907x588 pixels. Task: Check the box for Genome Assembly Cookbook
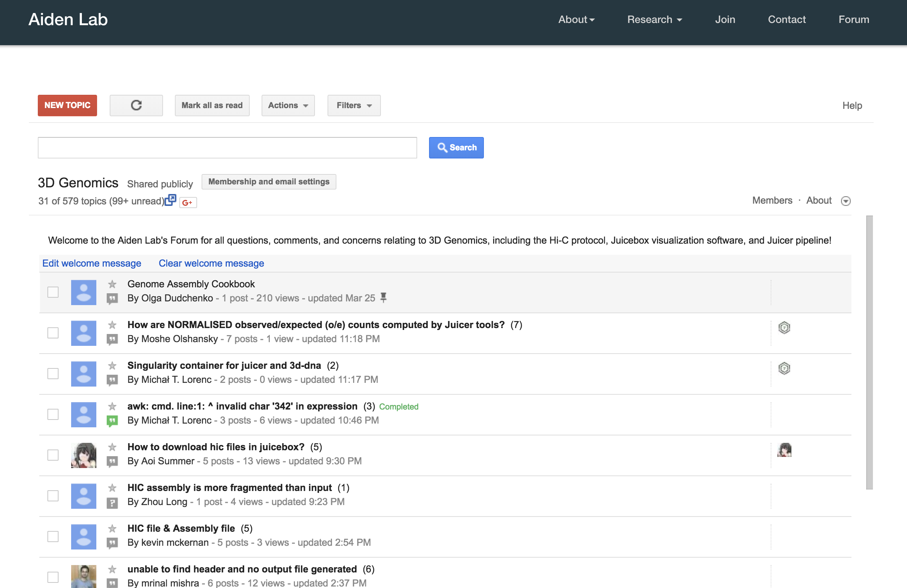[53, 292]
